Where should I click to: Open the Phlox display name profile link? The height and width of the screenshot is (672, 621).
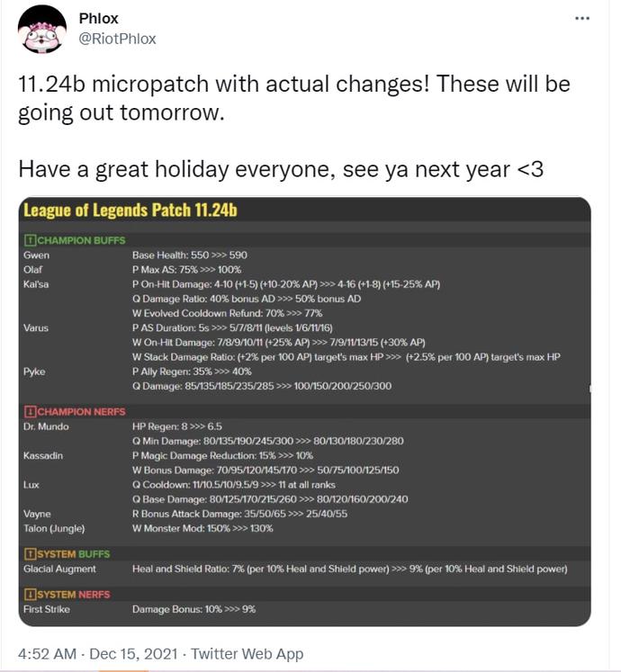coord(98,19)
